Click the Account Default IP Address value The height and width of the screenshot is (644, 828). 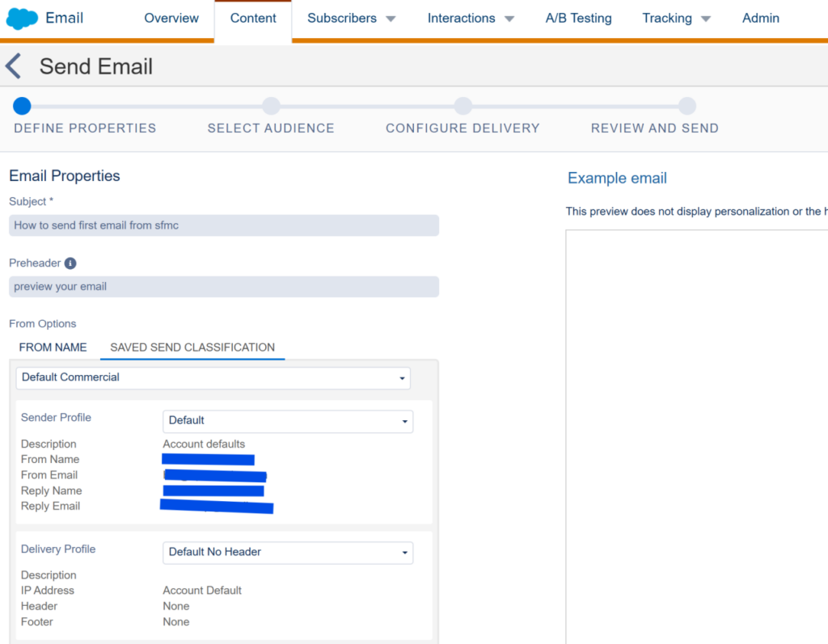(201, 590)
